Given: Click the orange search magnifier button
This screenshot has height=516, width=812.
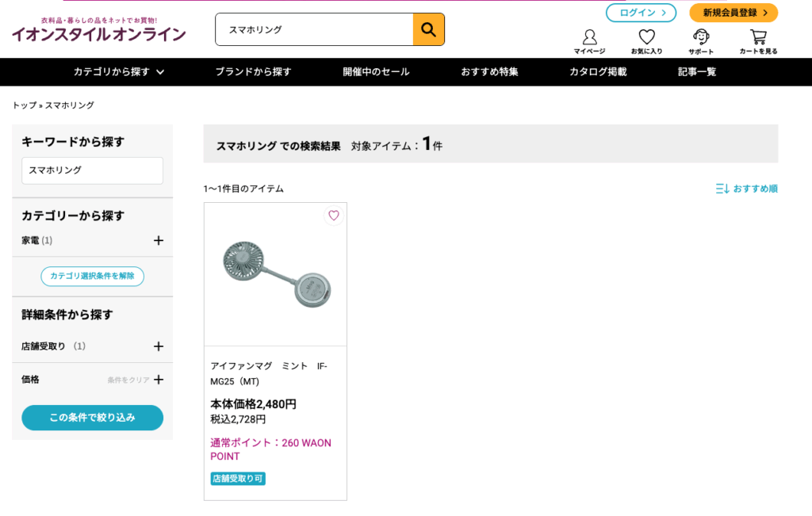Looking at the screenshot, I should coord(428,29).
